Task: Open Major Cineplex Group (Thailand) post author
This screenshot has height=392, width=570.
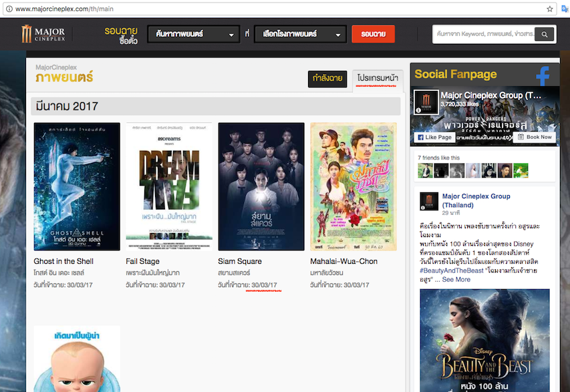Action: tap(476, 200)
